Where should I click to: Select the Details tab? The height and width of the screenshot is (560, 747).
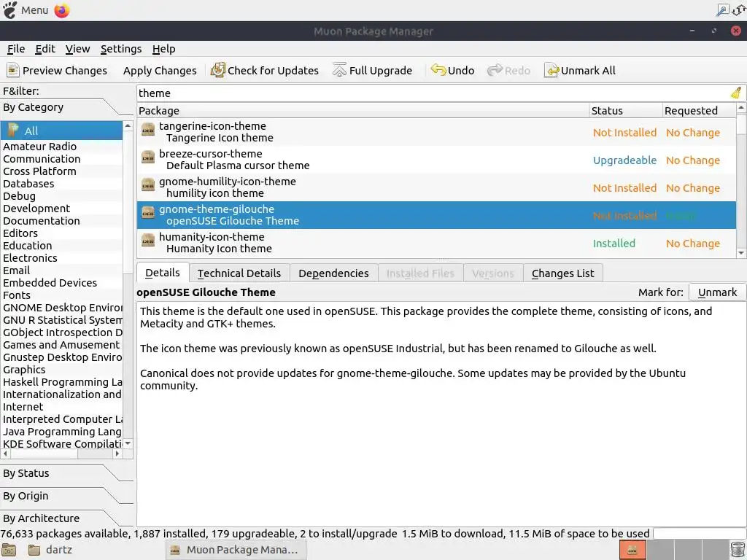[163, 273]
